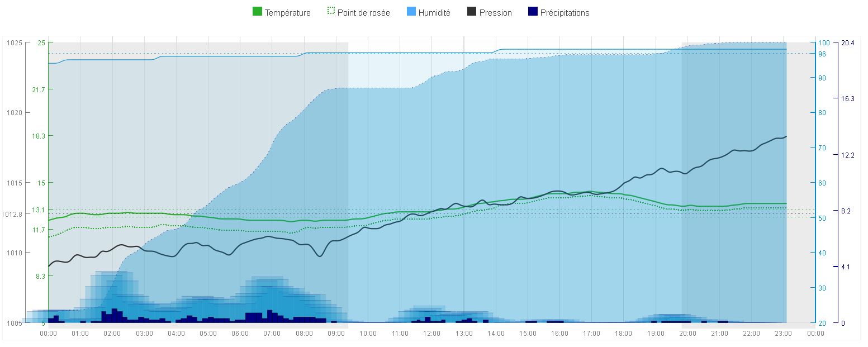Toggle the Humidité legend label
Viewport: 868px width, 347px height.
point(434,13)
